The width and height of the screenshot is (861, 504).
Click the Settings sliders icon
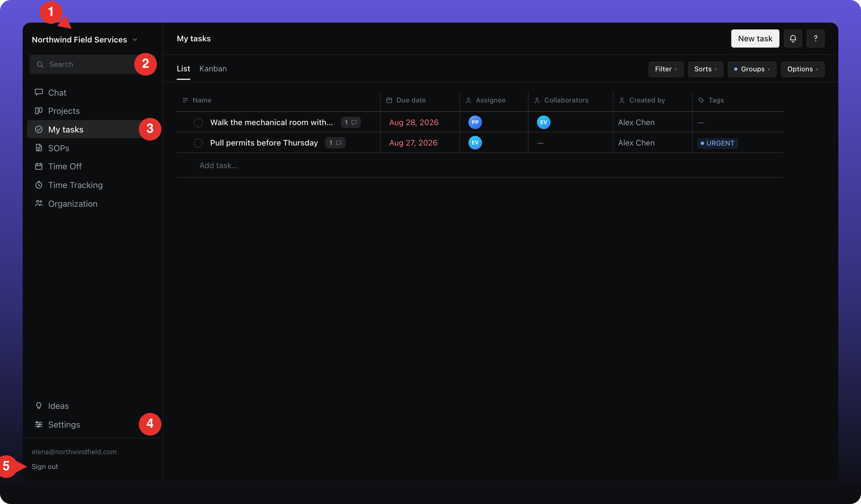(x=39, y=424)
